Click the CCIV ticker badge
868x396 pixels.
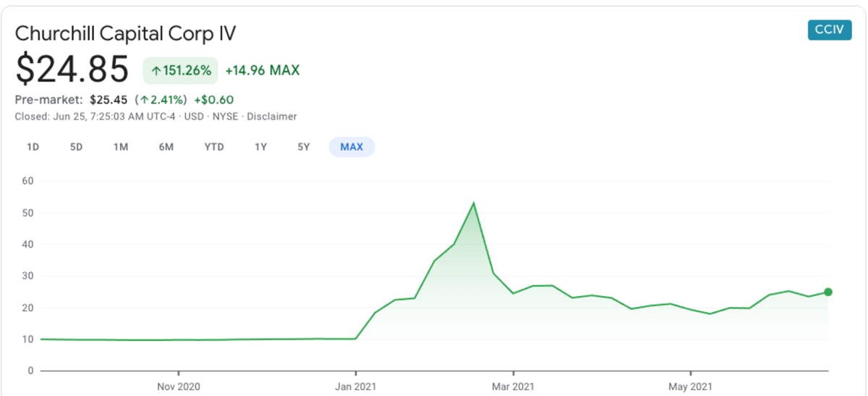[x=830, y=30]
